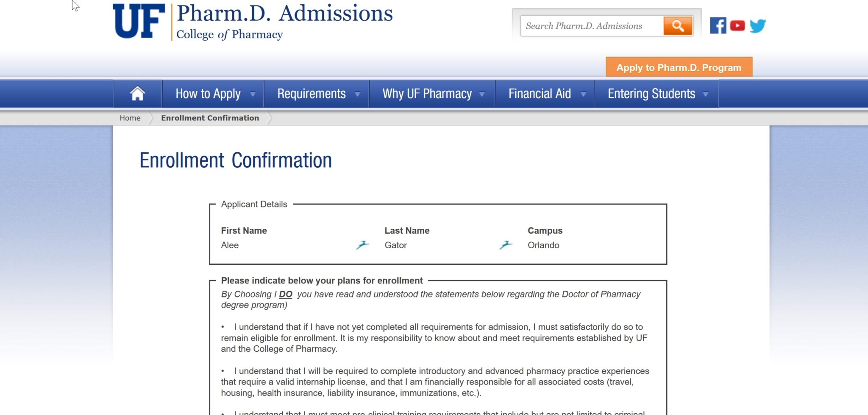Go to the Home breadcrumb link
The height and width of the screenshot is (415, 868).
click(x=130, y=118)
